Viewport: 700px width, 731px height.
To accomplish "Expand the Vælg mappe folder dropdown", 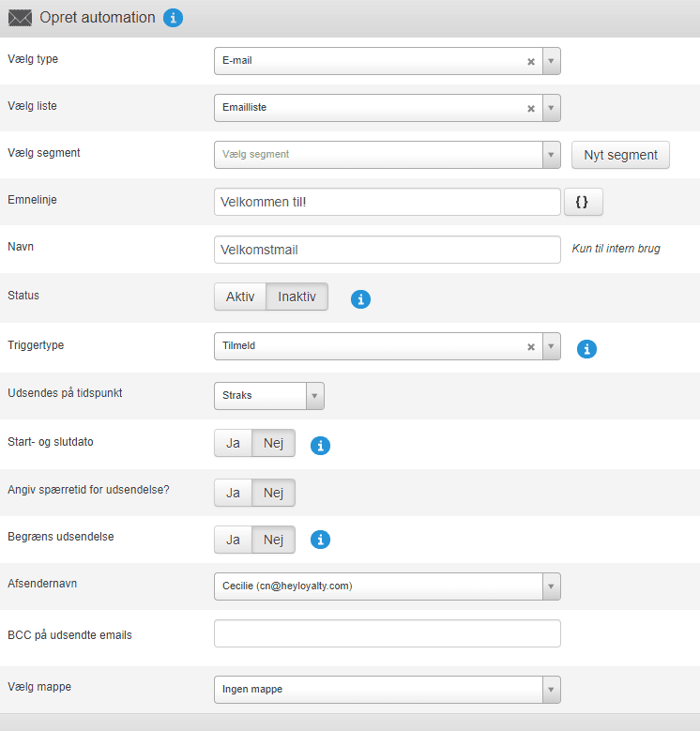I will pos(387,690).
